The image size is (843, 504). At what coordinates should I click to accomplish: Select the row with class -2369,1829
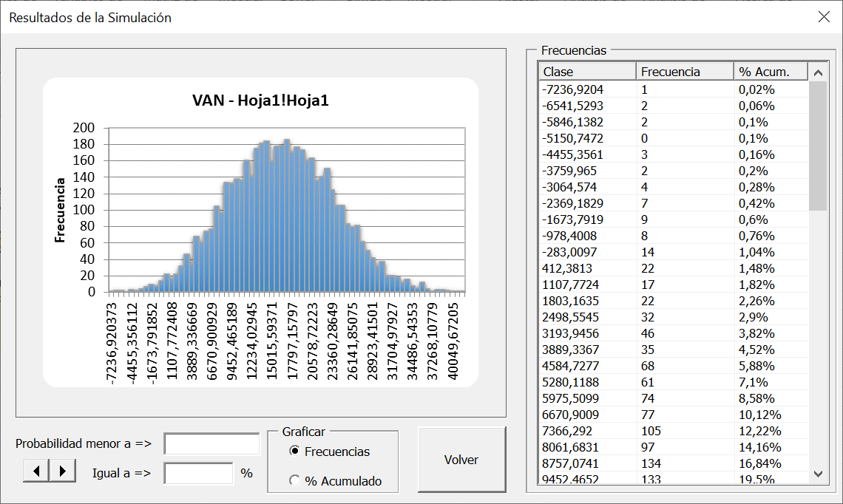coord(674,203)
